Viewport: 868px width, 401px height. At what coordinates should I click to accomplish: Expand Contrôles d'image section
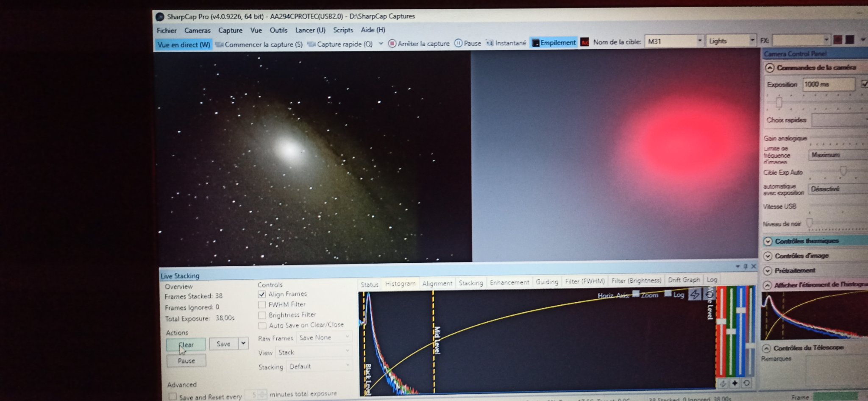768,256
